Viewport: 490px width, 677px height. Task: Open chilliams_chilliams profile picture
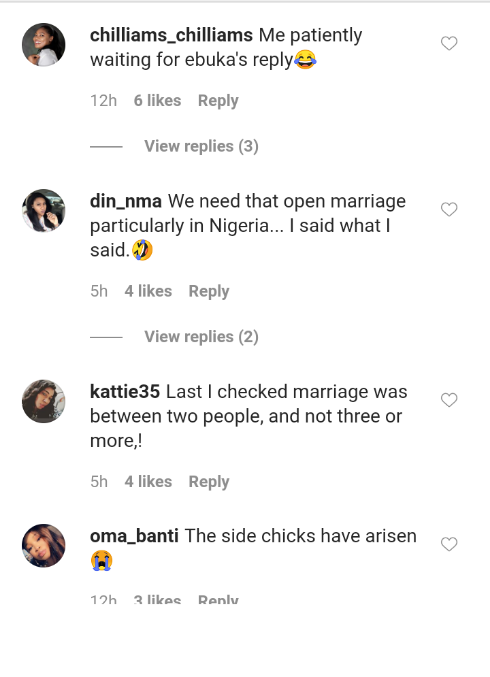pyautogui.click(x=44, y=45)
